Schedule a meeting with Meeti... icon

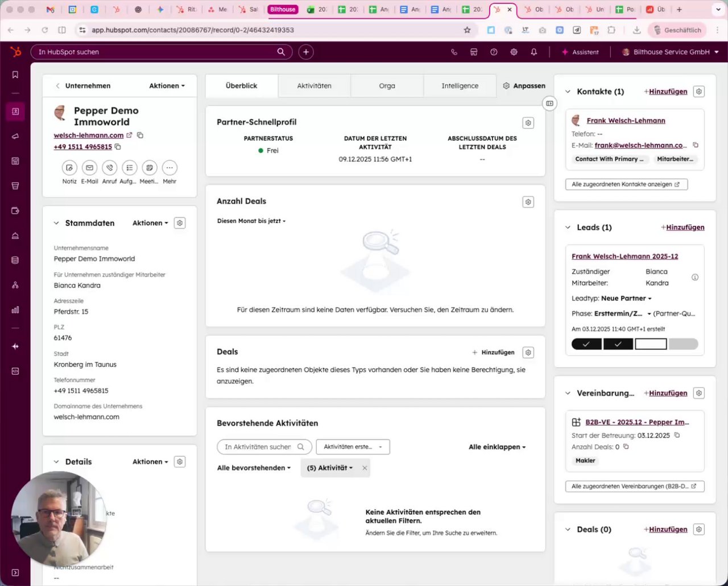pyautogui.click(x=149, y=168)
